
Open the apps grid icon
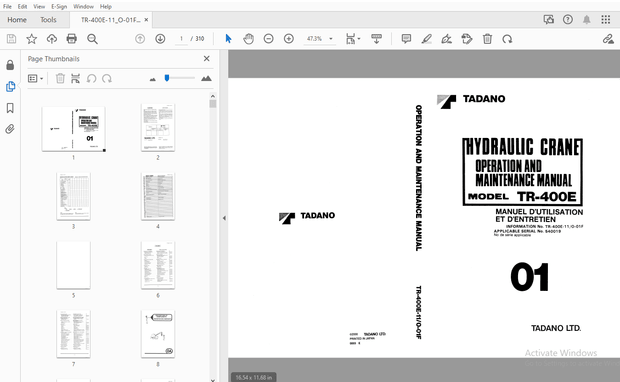(x=606, y=20)
